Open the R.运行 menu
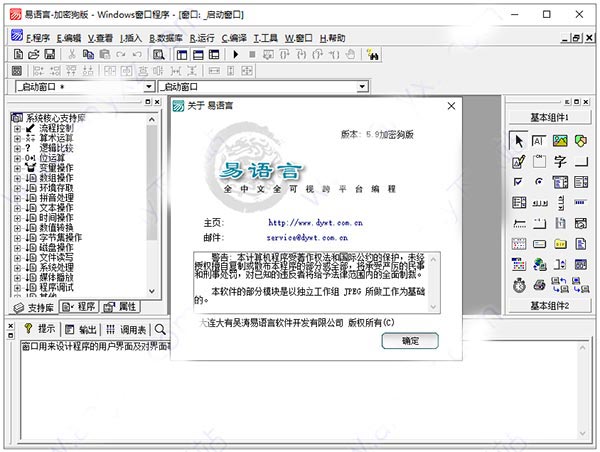600x452 pixels. pyautogui.click(x=202, y=38)
